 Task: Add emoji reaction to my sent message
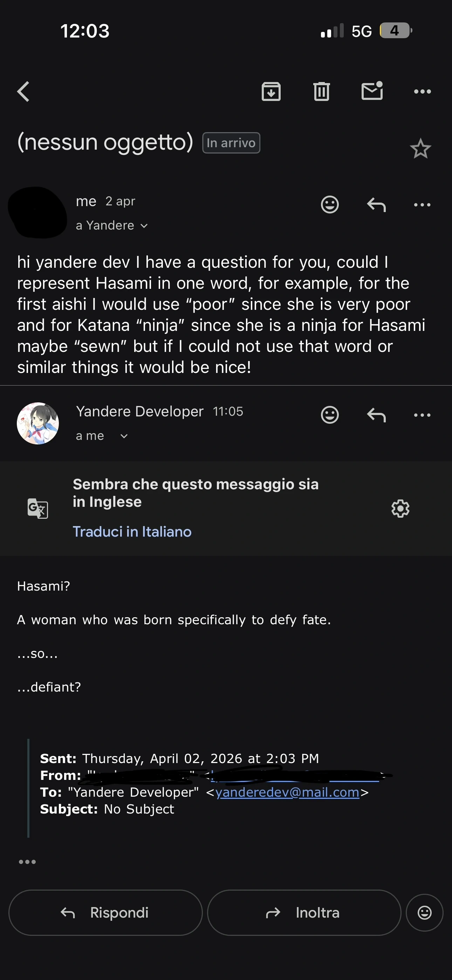329,205
